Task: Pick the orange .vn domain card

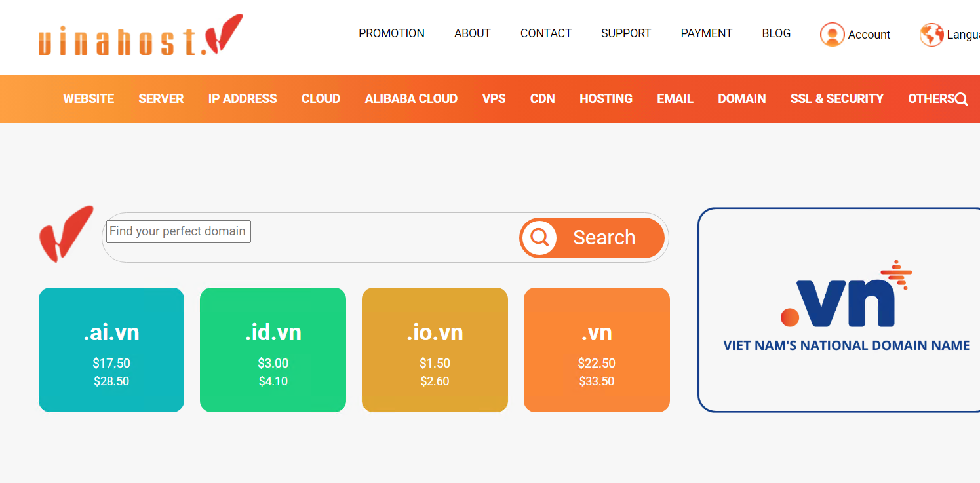Action: pos(597,350)
